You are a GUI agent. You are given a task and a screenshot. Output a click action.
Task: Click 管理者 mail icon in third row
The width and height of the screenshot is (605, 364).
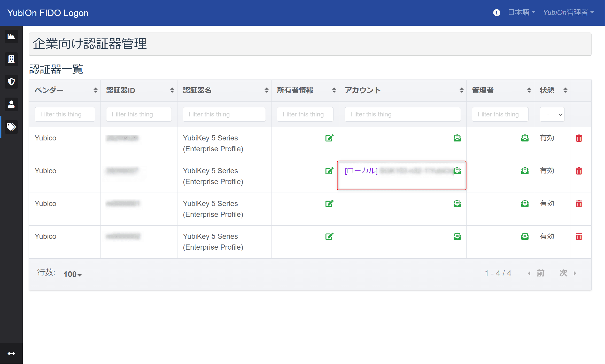click(x=525, y=203)
